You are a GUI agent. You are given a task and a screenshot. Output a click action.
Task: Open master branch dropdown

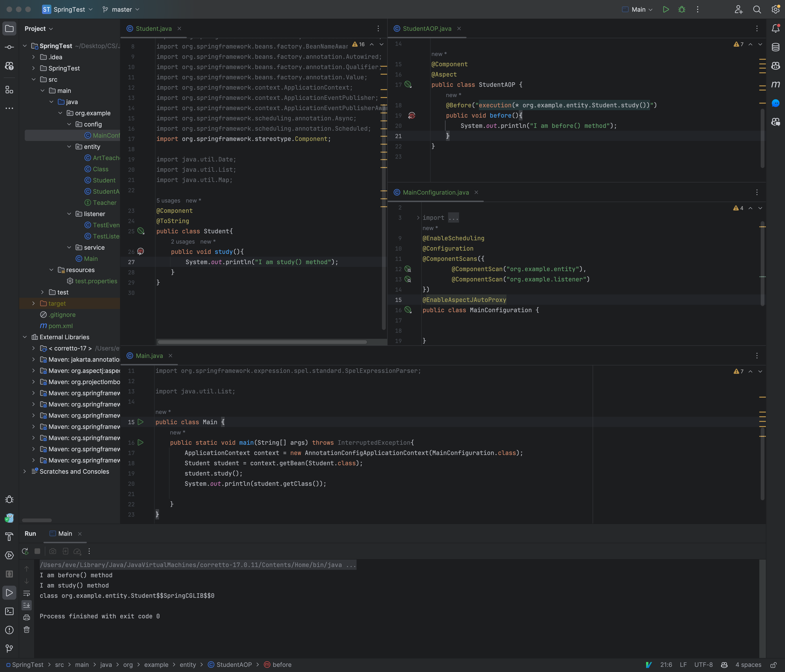pos(121,10)
